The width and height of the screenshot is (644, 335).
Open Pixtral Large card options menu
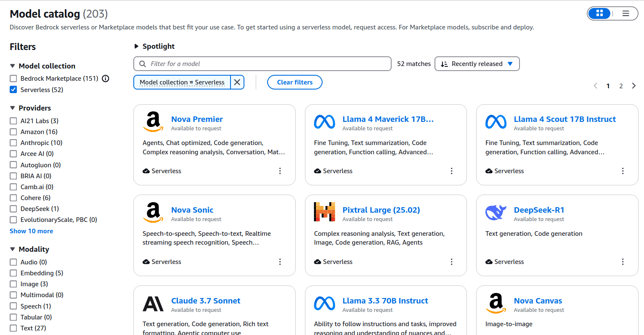point(452,262)
